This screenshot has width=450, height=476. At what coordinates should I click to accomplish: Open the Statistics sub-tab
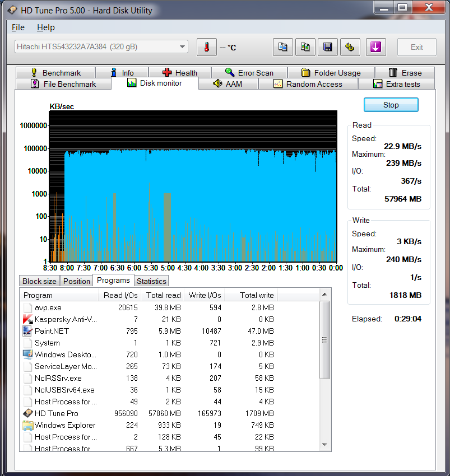click(151, 281)
